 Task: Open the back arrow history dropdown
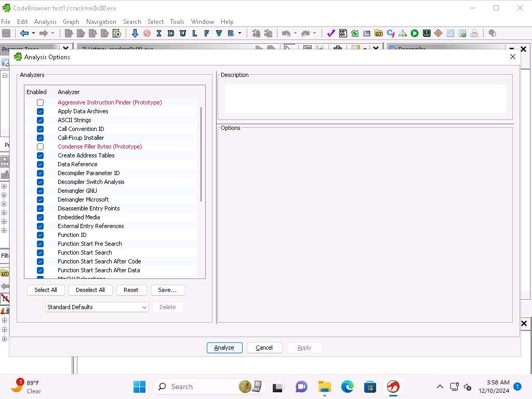pyautogui.click(x=34, y=33)
